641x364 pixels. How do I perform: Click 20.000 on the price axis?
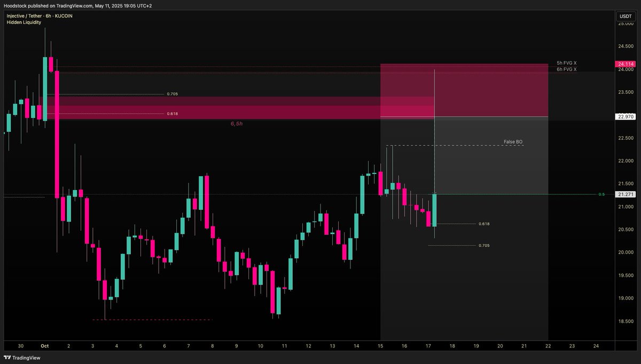tap(626, 252)
